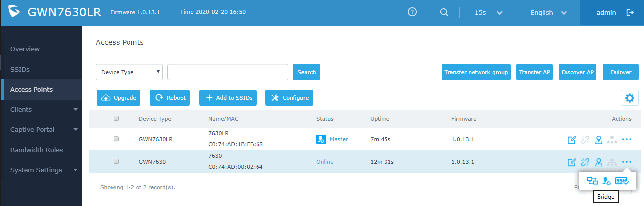Open the help question mark icon
The height and width of the screenshot is (206, 644).
pos(412,12)
